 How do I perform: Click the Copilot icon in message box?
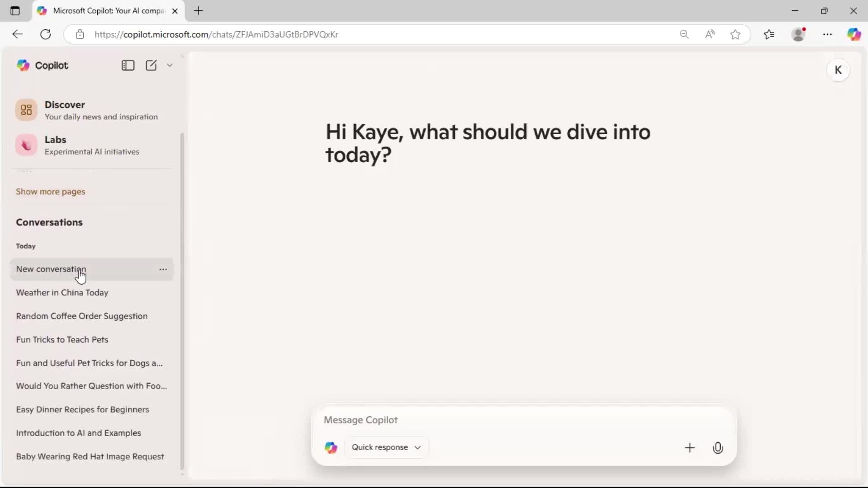click(x=331, y=447)
